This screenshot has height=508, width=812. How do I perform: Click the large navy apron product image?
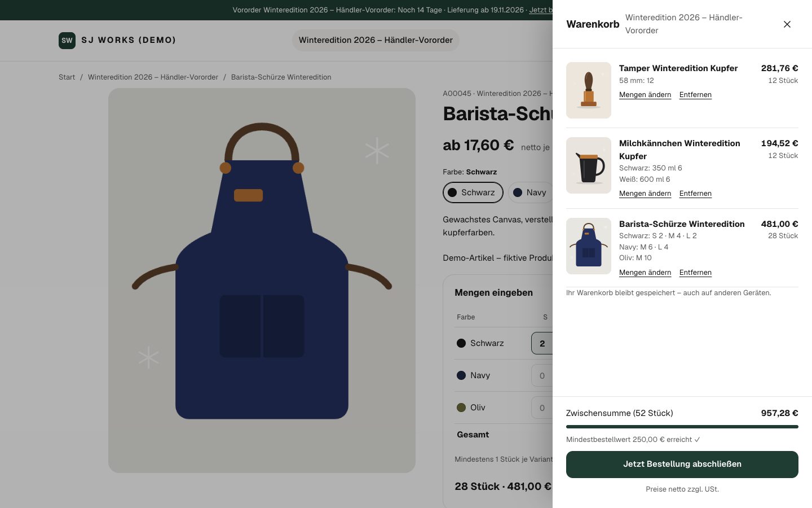(x=262, y=281)
